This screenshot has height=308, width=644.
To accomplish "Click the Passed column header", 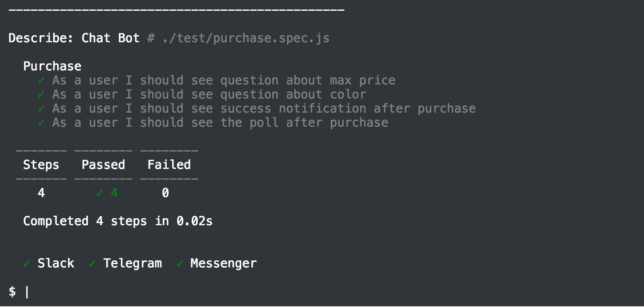I will [x=103, y=165].
